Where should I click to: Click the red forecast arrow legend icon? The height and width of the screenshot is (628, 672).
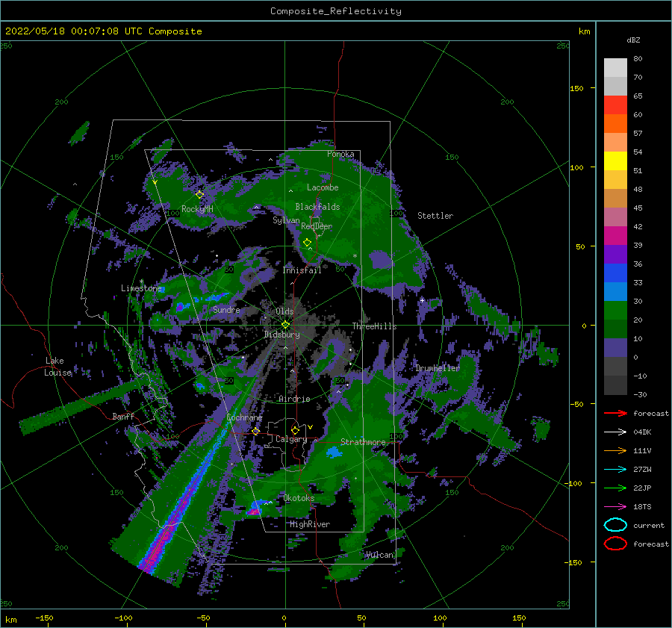[x=615, y=413]
